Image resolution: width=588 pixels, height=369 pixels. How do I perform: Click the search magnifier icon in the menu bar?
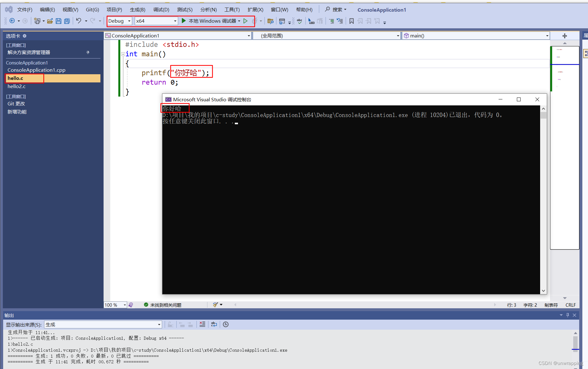click(327, 9)
